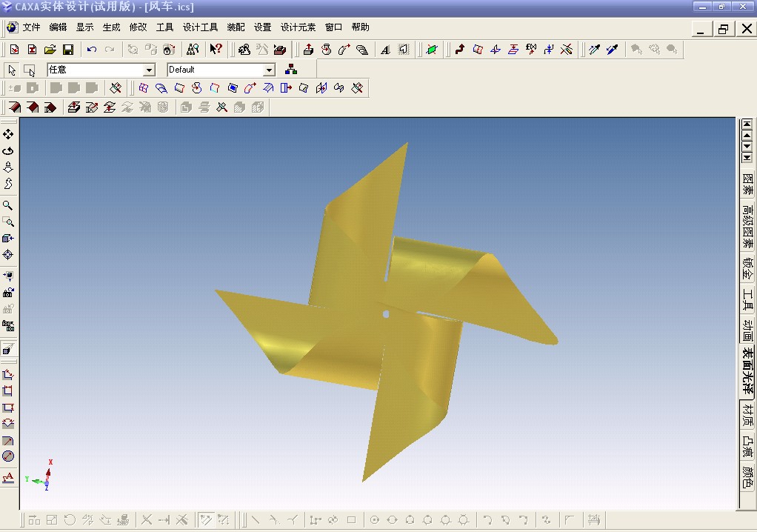Click the configuration tree hierarchy icon

pos(291,70)
